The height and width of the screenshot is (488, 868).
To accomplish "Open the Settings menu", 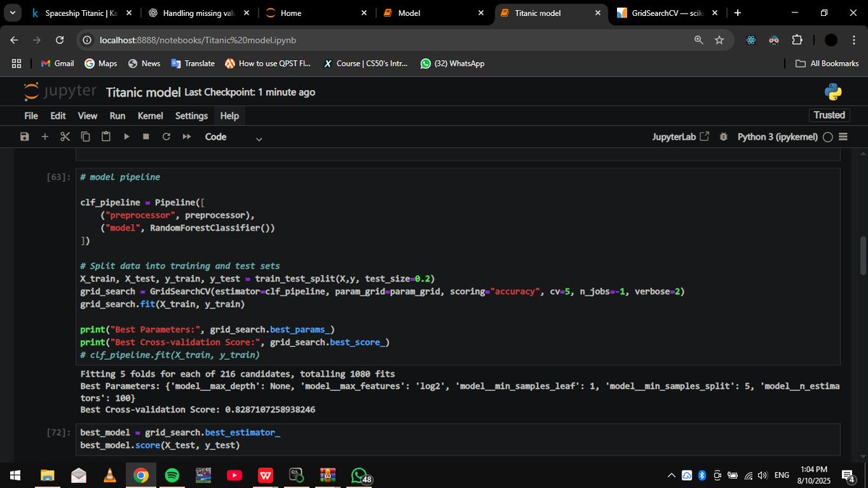I will [x=191, y=116].
